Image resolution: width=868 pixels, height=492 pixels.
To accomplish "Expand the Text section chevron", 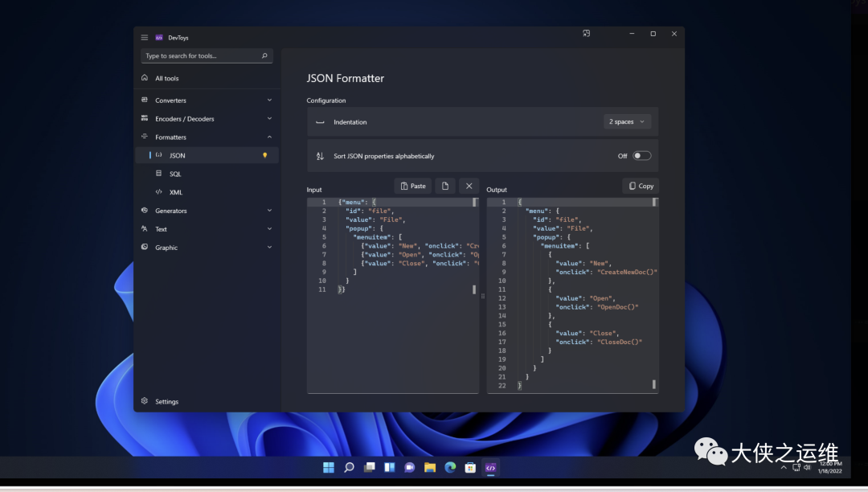I will [x=269, y=228].
